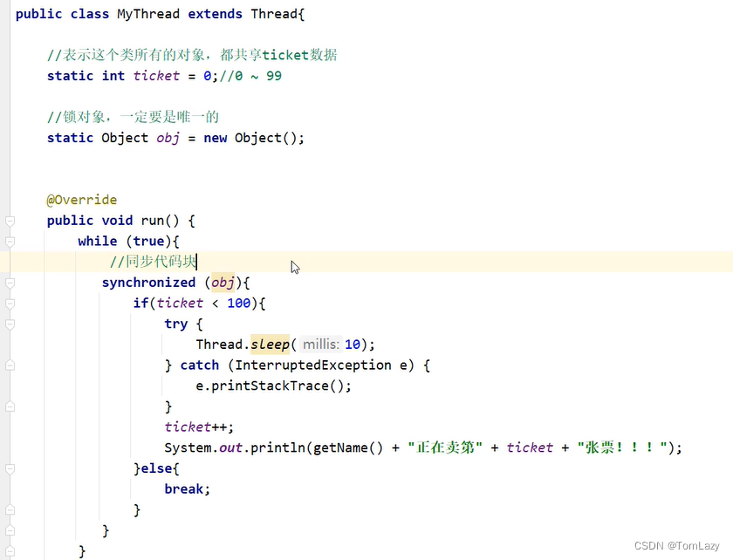Fold the synchronized (obj) block

(x=10, y=283)
